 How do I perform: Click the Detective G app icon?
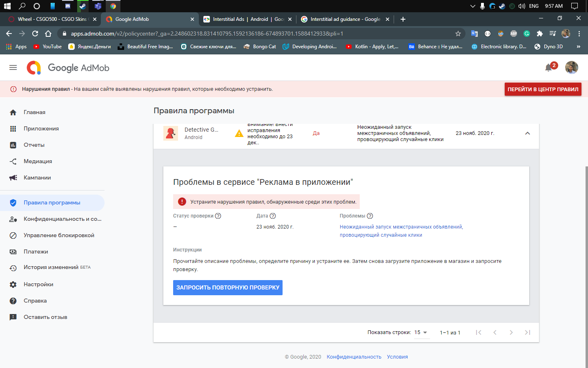pos(171,133)
